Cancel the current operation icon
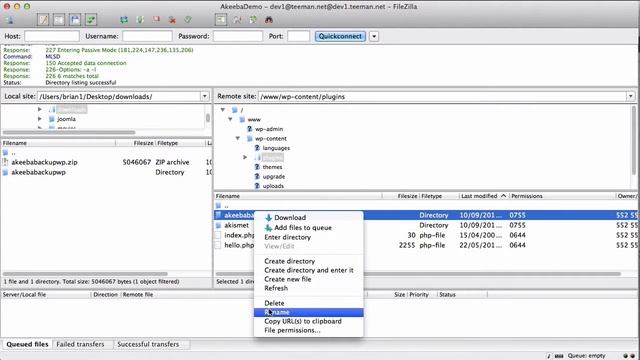 point(156,20)
